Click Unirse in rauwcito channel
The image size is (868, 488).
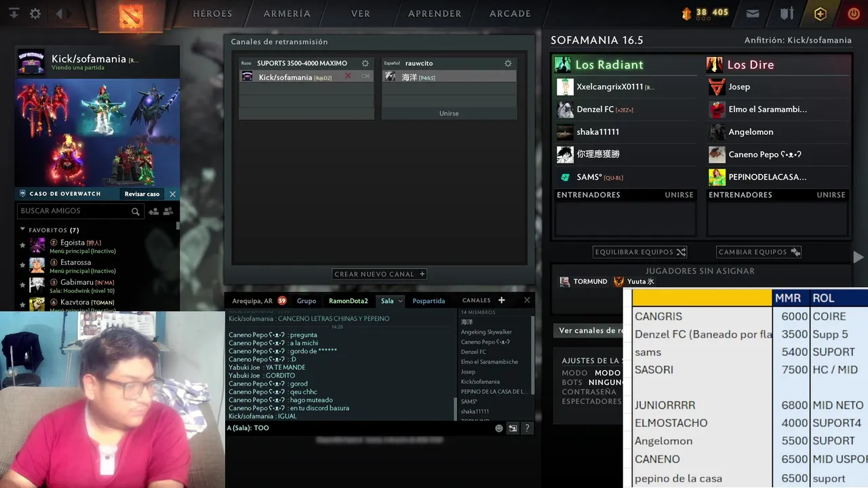(x=449, y=113)
